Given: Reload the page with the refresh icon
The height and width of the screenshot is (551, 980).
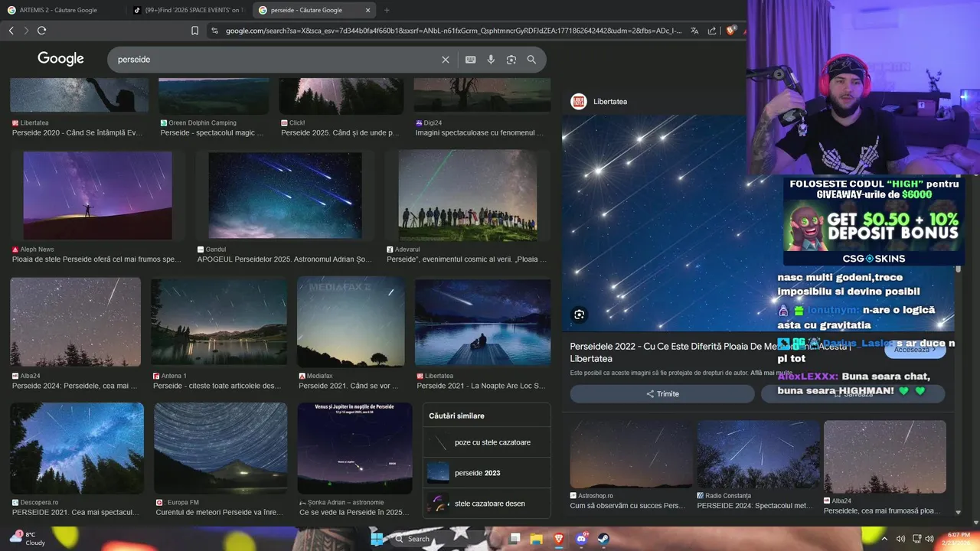Looking at the screenshot, I should pyautogui.click(x=41, y=31).
